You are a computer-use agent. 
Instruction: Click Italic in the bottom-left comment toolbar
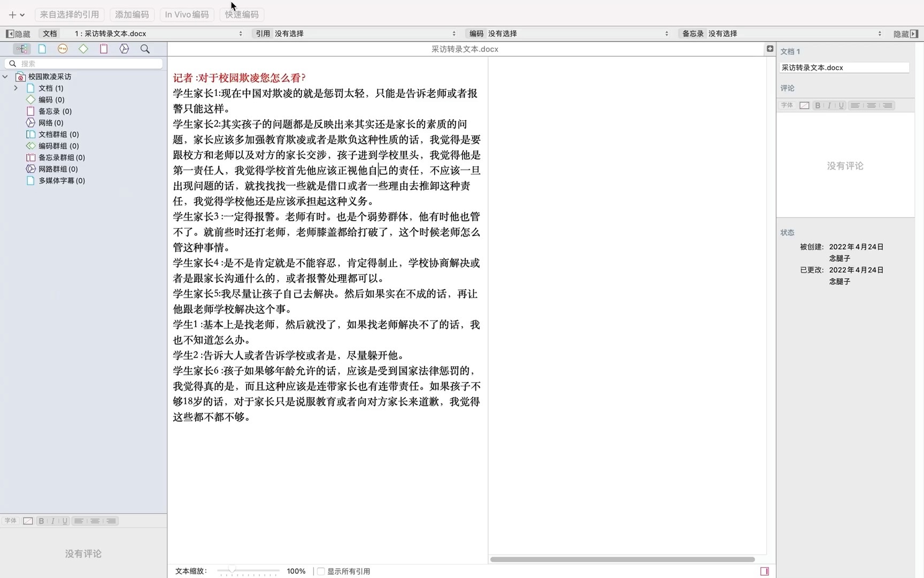53,521
